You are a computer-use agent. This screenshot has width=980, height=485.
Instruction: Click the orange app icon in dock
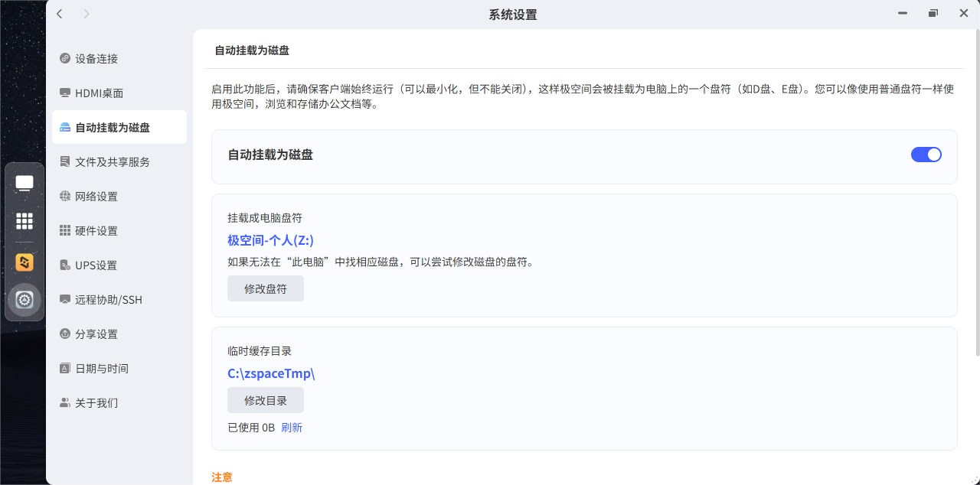[x=24, y=262]
